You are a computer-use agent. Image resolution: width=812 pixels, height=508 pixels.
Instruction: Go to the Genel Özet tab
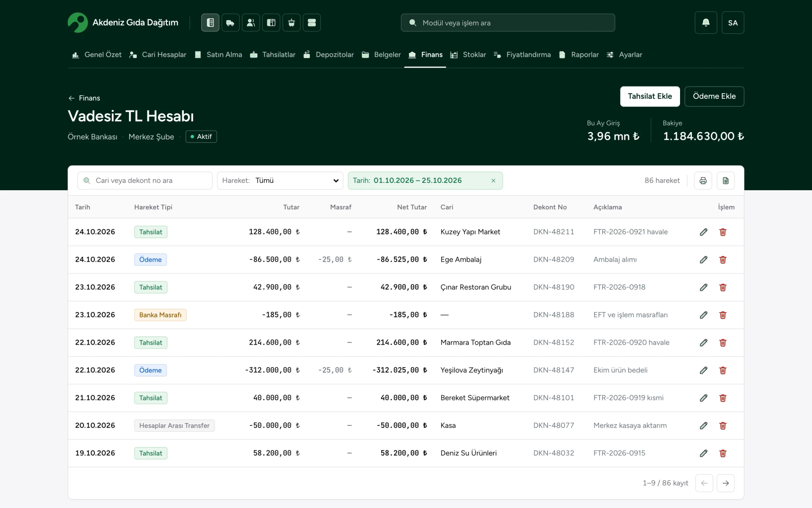[x=97, y=55]
